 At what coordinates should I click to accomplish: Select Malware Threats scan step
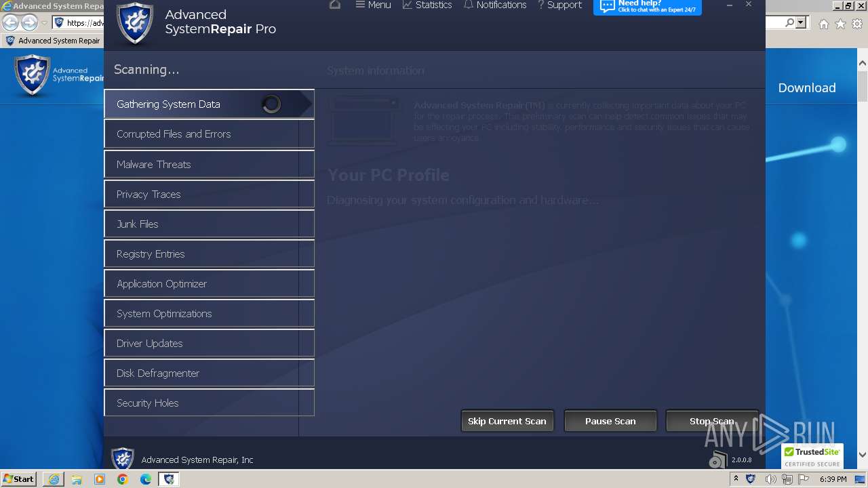209,164
